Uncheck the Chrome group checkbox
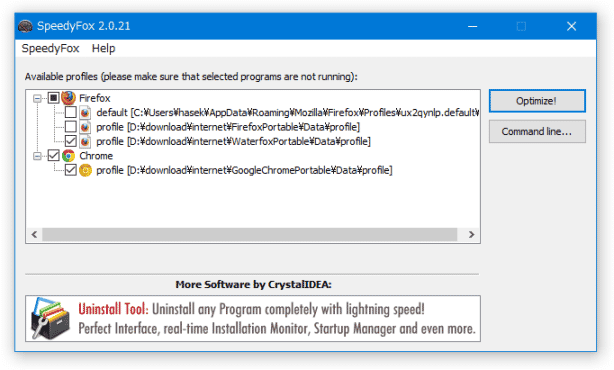 [54, 155]
